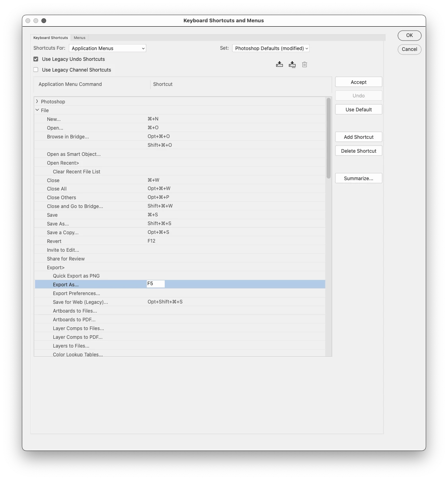Select the Quick Export as PNG row

coord(180,276)
